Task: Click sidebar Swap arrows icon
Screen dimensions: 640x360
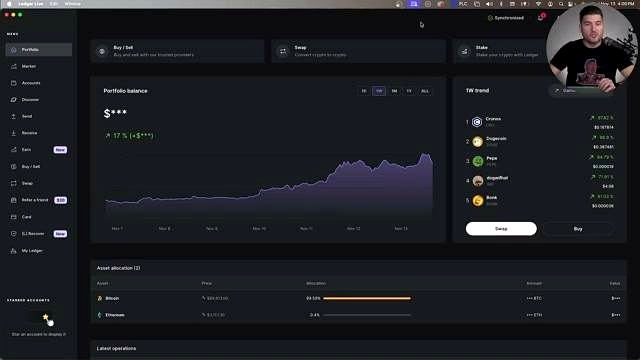Action: pos(13,183)
